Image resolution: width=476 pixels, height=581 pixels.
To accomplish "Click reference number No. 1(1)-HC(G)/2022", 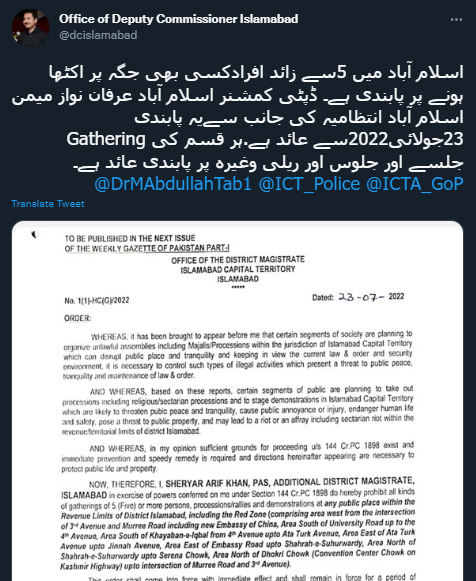I will pyautogui.click(x=97, y=301).
